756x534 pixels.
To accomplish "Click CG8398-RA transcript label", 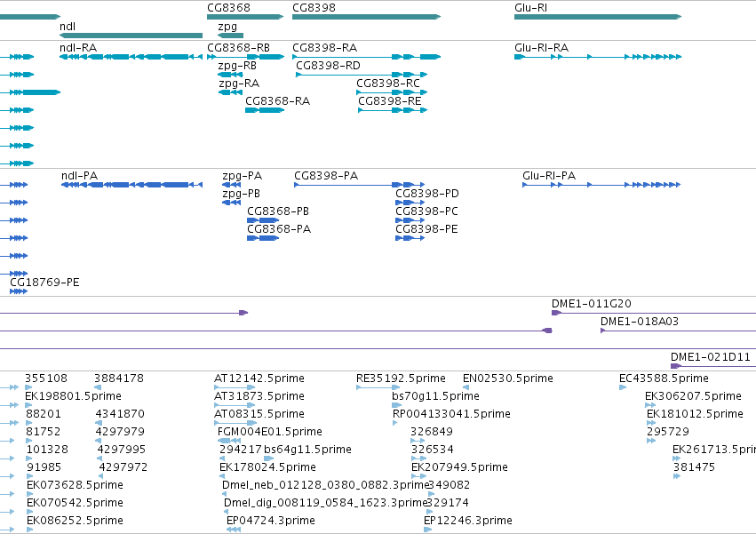I will tap(325, 48).
